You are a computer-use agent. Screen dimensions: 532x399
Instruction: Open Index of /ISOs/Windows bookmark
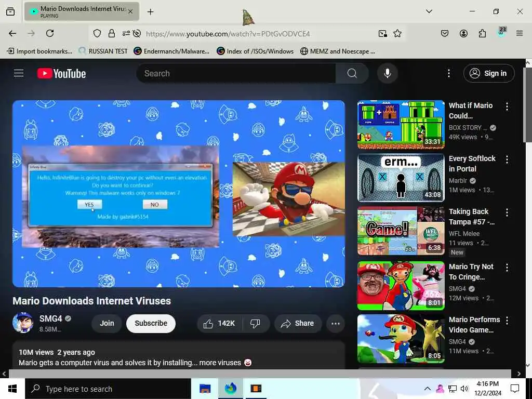pyautogui.click(x=255, y=51)
